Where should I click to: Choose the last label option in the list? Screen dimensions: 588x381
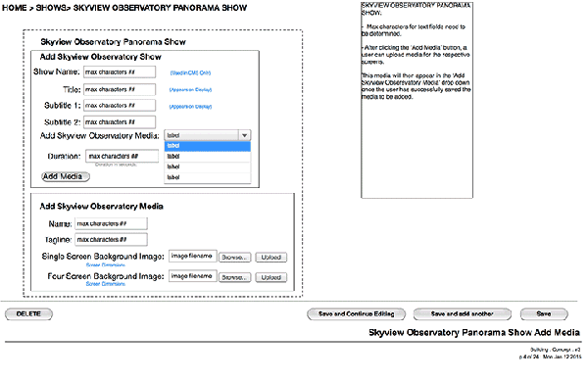click(208, 177)
